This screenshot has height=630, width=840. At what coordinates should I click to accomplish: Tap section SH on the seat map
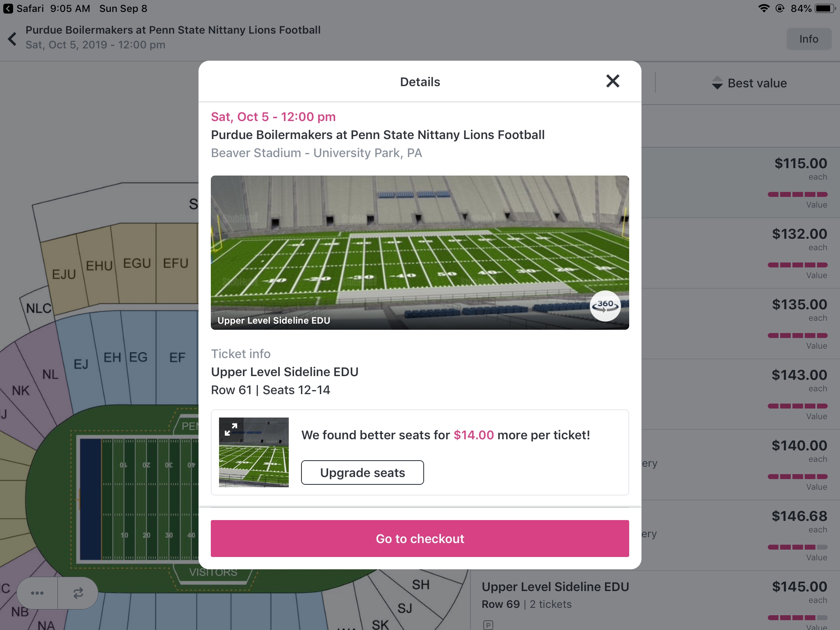click(420, 584)
